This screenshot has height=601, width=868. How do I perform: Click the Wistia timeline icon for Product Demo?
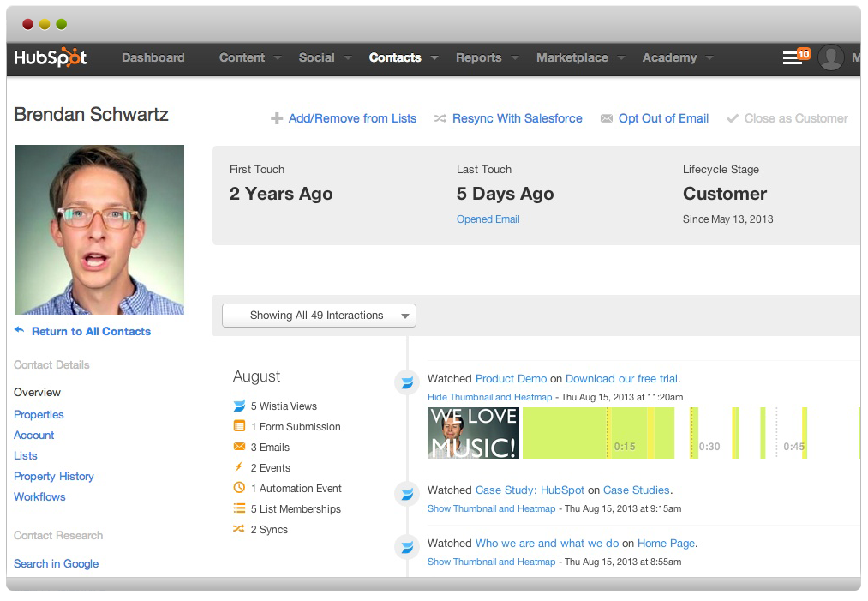point(407,382)
